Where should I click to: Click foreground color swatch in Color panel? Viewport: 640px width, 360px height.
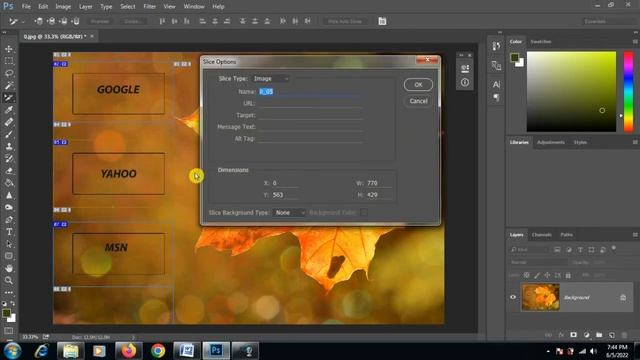[514, 58]
